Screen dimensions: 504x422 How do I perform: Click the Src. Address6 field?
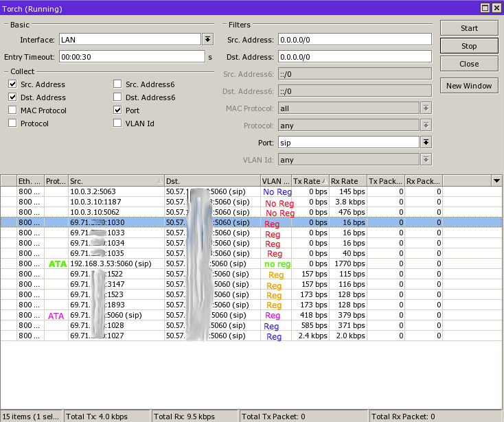point(355,74)
